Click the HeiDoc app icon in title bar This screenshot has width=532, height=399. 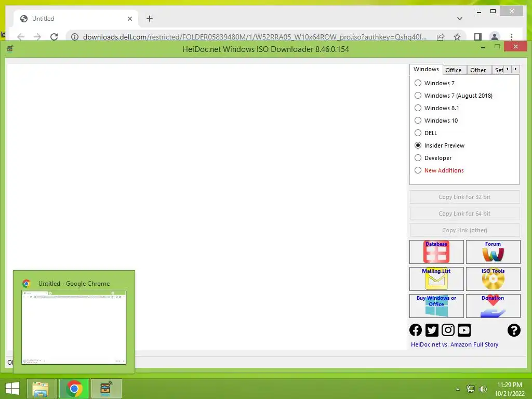click(x=10, y=48)
